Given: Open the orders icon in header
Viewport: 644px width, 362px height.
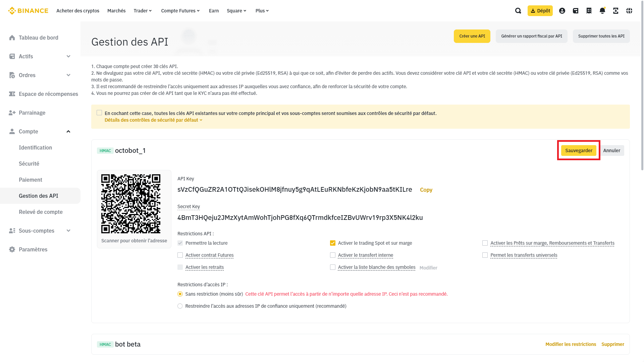Looking at the screenshot, I should click(589, 11).
